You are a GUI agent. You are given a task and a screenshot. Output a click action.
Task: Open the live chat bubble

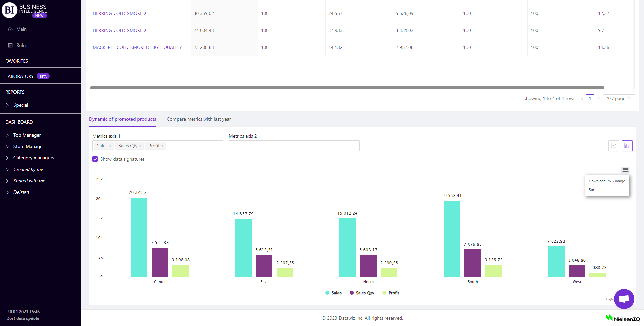point(624,299)
